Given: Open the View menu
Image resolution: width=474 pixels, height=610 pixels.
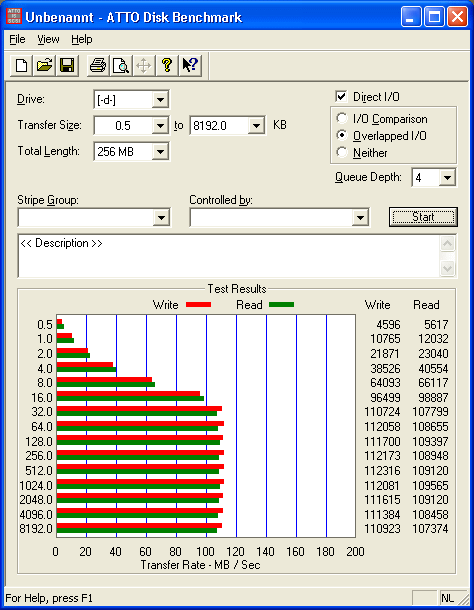Looking at the screenshot, I should tap(48, 39).
